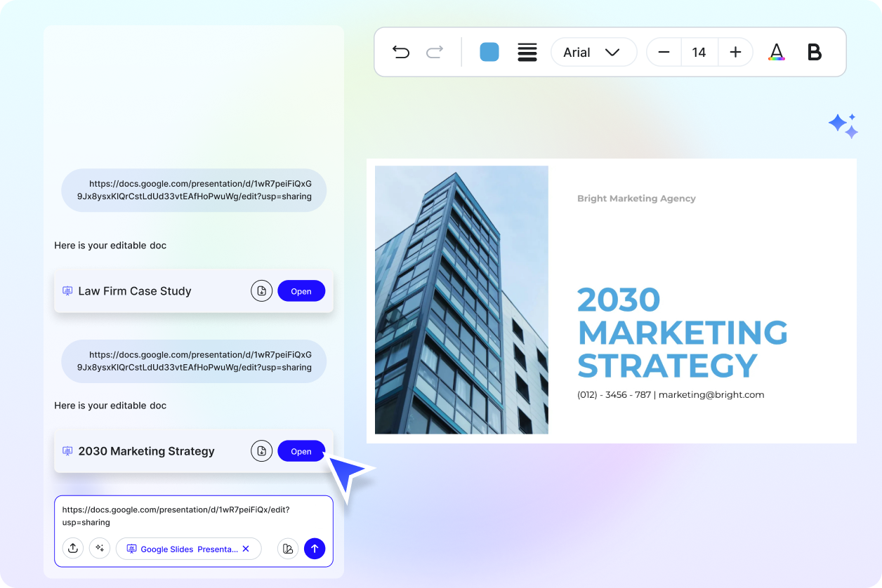Click the blue send arrow button

[x=315, y=548]
